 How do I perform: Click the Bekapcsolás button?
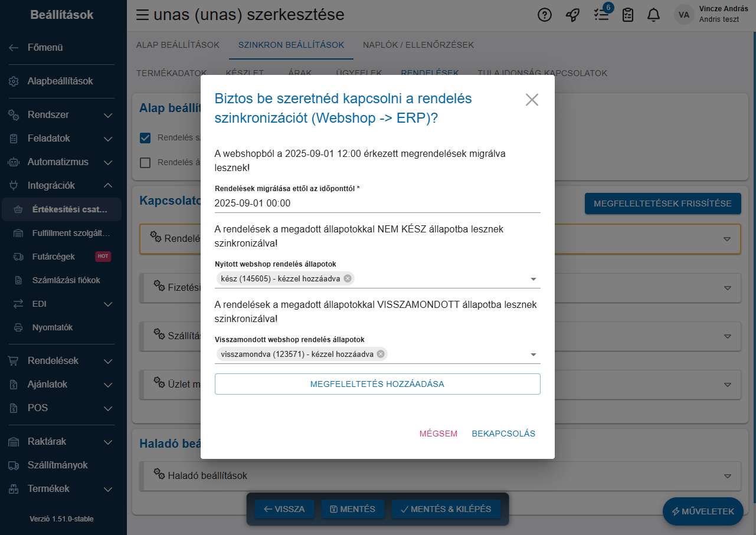[x=503, y=434]
